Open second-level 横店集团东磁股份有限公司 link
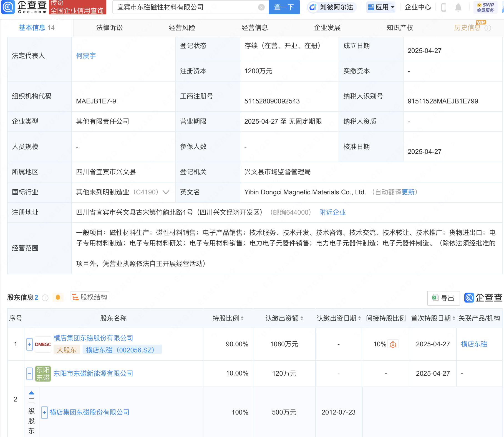The height and width of the screenshot is (437, 504). click(x=90, y=412)
